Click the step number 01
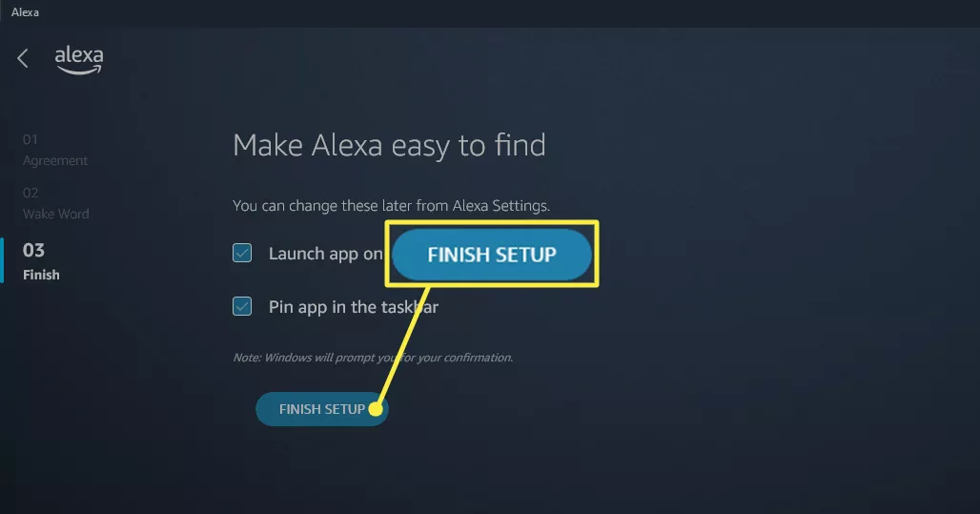Screen dimensions: 980x514 click(x=30, y=139)
